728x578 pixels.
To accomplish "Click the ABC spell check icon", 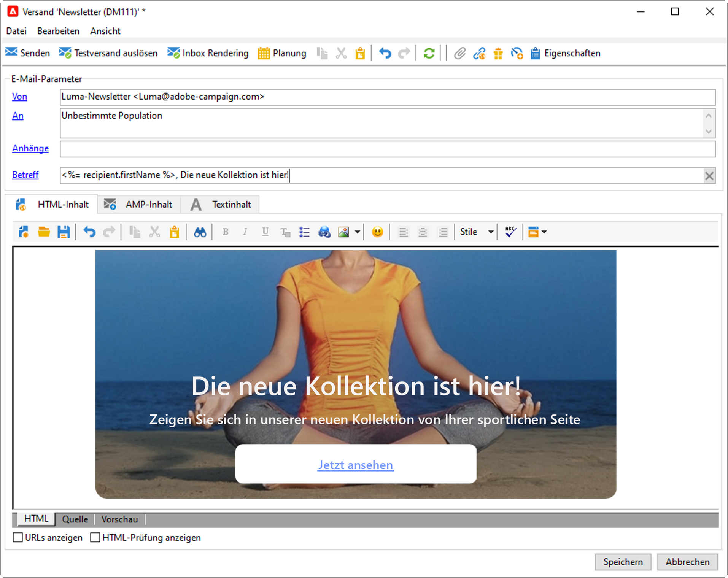I will point(510,232).
